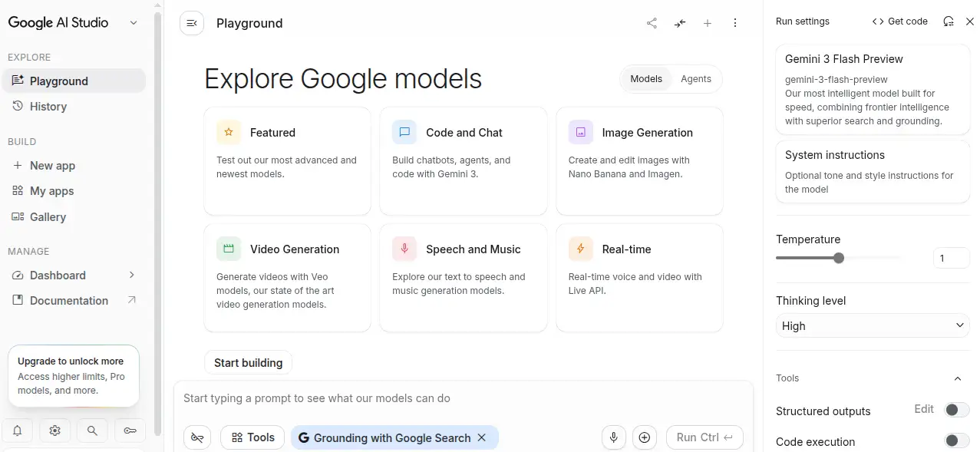Click the add media plus circle icon
Image resolution: width=980 pixels, height=452 pixels.
pyautogui.click(x=645, y=437)
